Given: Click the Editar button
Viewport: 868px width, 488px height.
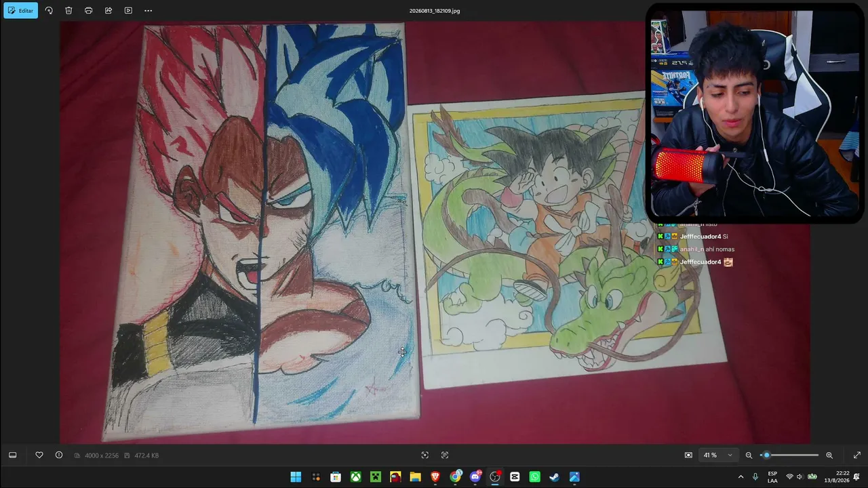Looking at the screenshot, I should click(x=20, y=11).
